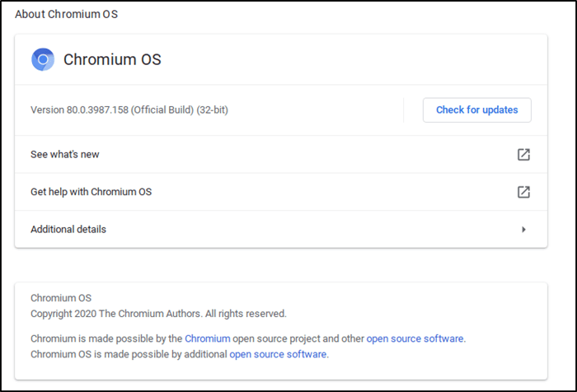Open the additional open source software link
The width and height of the screenshot is (577, 392).
(x=278, y=354)
